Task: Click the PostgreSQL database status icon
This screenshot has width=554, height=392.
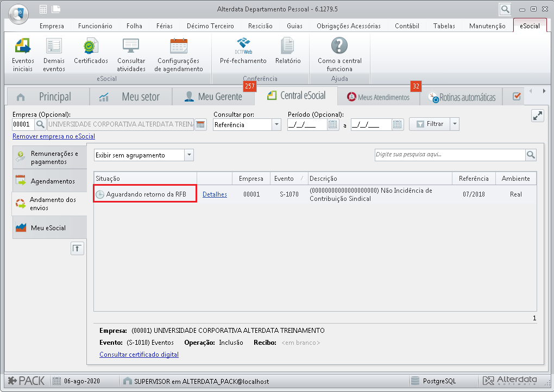Action: pyautogui.click(x=415, y=381)
